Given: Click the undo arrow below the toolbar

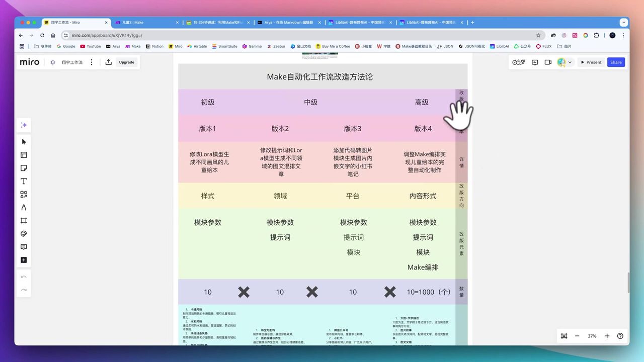Looking at the screenshot, I should (23, 276).
